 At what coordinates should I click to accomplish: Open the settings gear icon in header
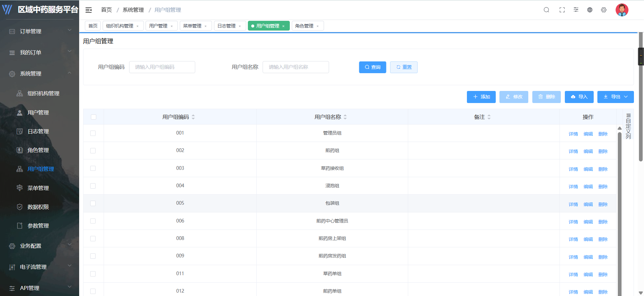604,10
